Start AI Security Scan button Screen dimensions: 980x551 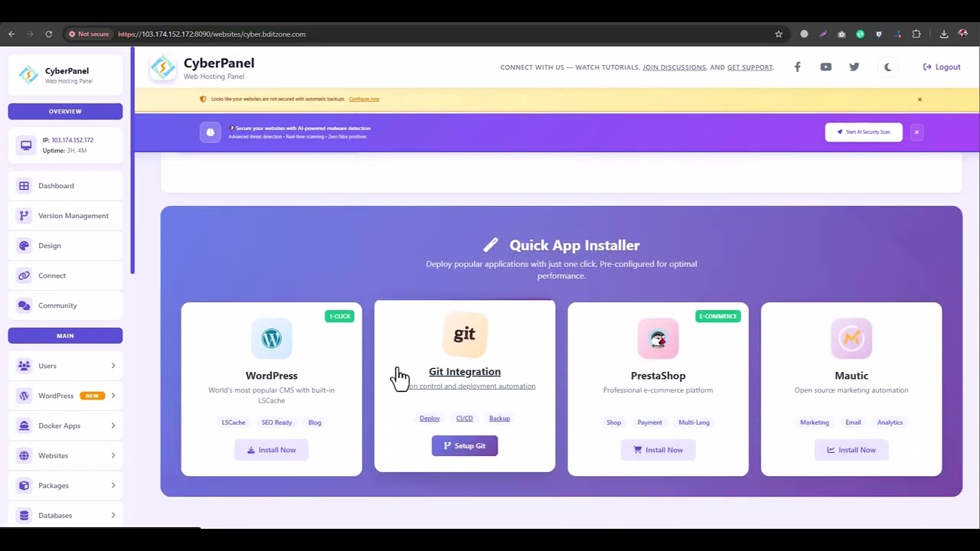pyautogui.click(x=864, y=132)
